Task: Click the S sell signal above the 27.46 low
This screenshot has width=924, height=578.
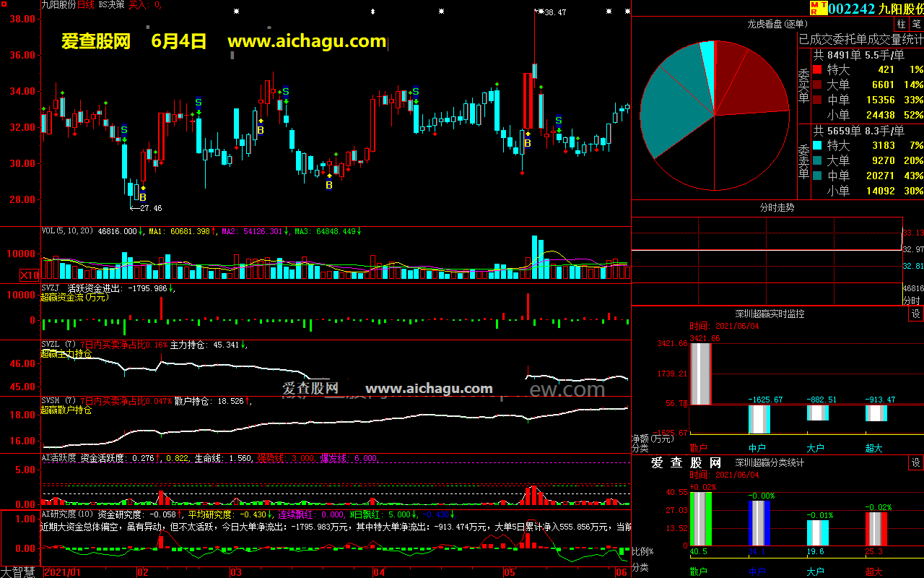Action: coord(124,129)
